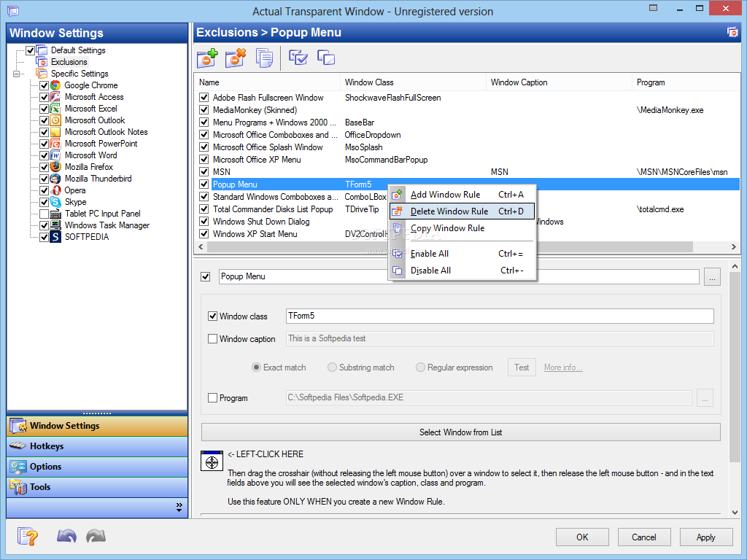Expand the navigation pane chevron button

point(179,507)
